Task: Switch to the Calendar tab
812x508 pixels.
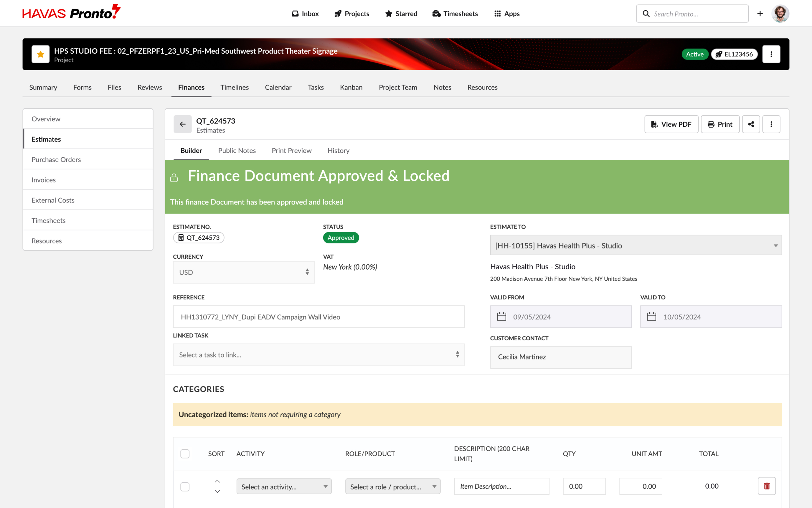Action: pyautogui.click(x=278, y=87)
